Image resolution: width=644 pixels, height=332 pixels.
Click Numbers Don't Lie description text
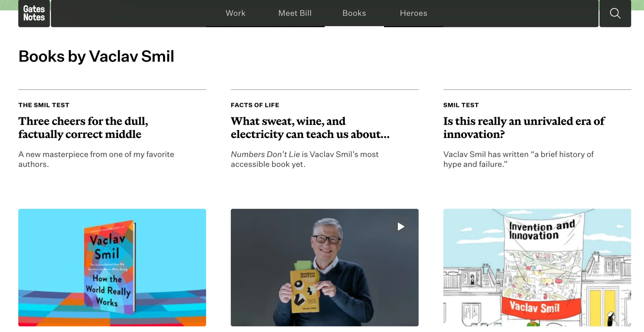click(x=304, y=159)
